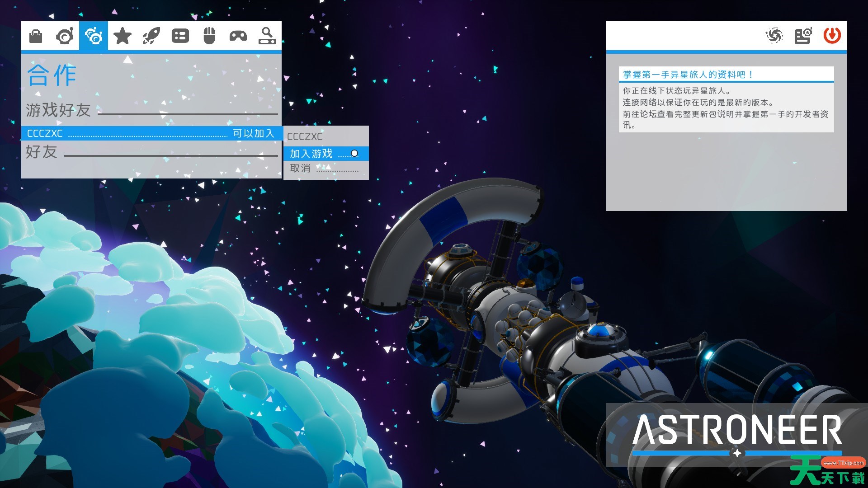Viewport: 868px width, 488px height.
Task: Open the mouse settings icon
Action: click(x=209, y=36)
